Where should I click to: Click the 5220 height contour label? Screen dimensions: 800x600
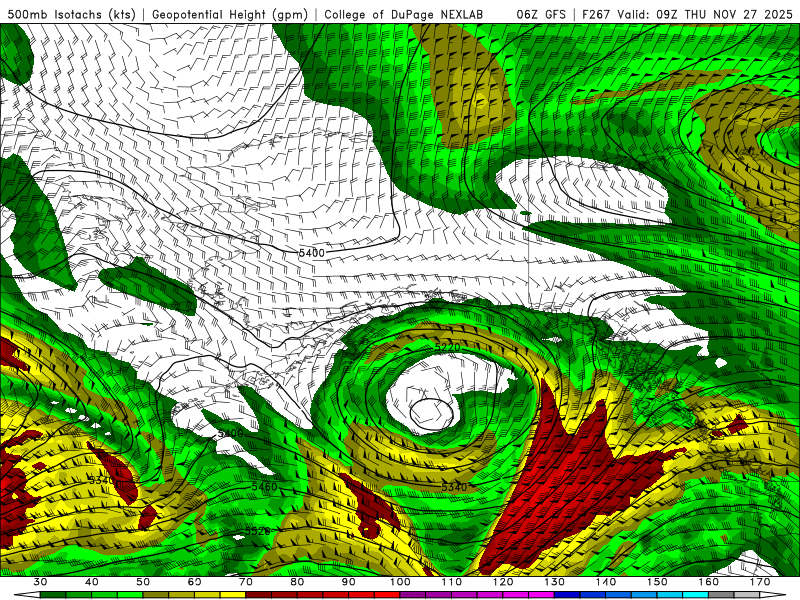(447, 347)
